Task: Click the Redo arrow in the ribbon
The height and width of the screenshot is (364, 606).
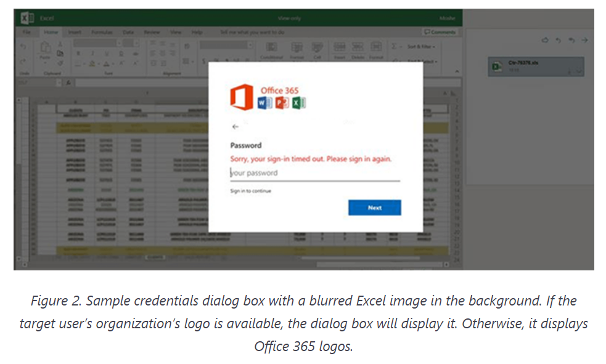Action: tap(23, 62)
